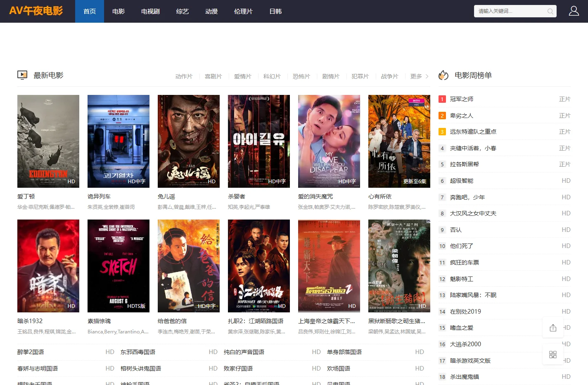This screenshot has width=588, height=385.
Task: Open the 动漫 navigation tab
Action: coord(211,11)
